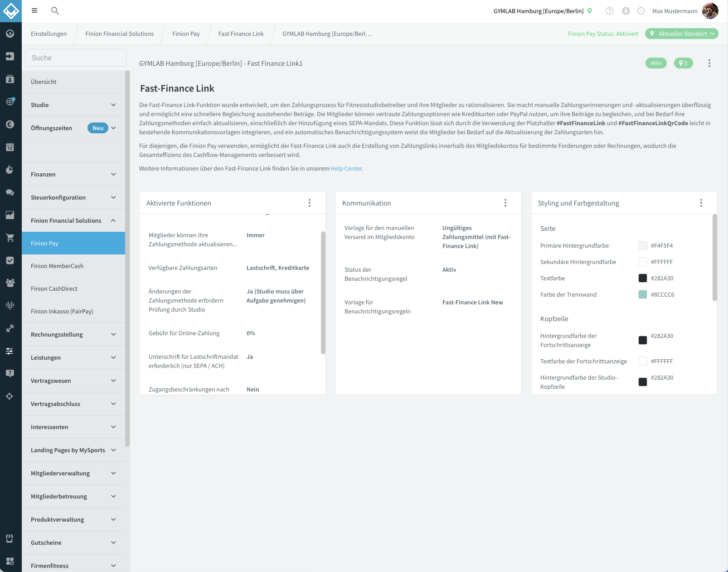Click the green location pin beside GYMLAB Hamburg
Viewport: 728px width, 572px height.
click(590, 11)
